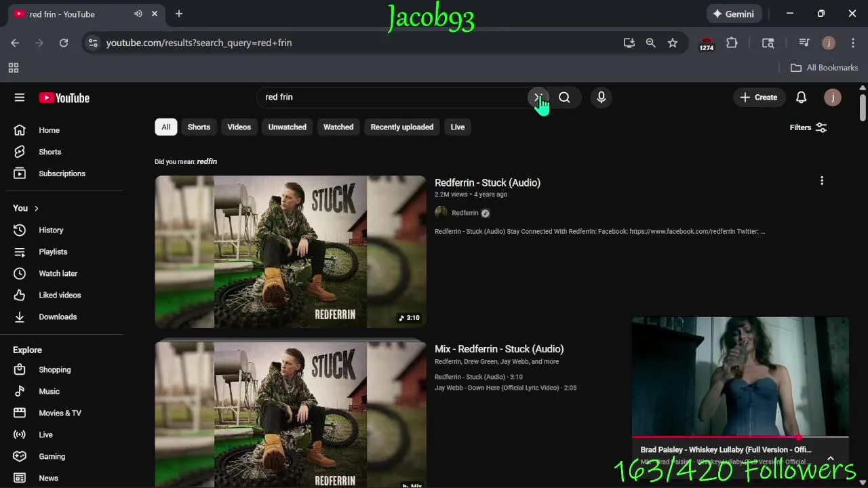
Task: Open the Chrome three-dot menu
Action: [853, 43]
